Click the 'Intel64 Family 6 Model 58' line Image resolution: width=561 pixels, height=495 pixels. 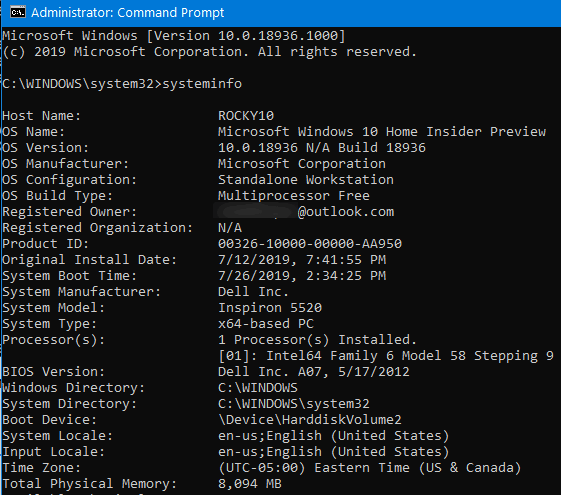point(386,356)
